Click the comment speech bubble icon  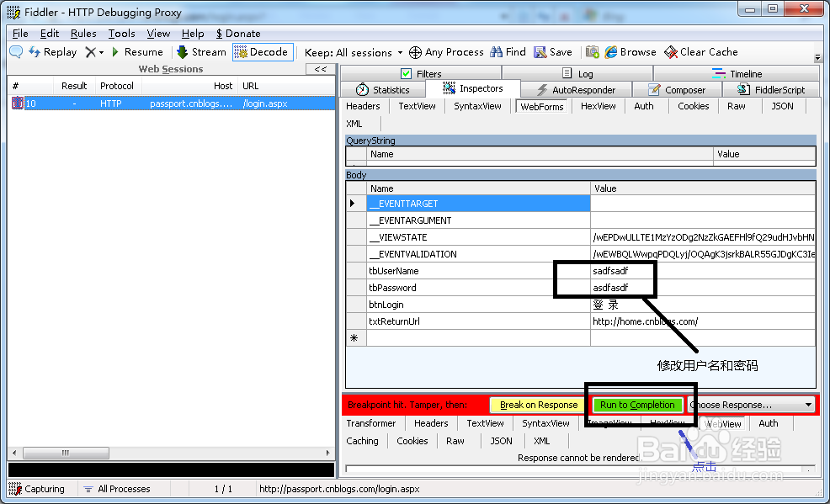[x=16, y=52]
